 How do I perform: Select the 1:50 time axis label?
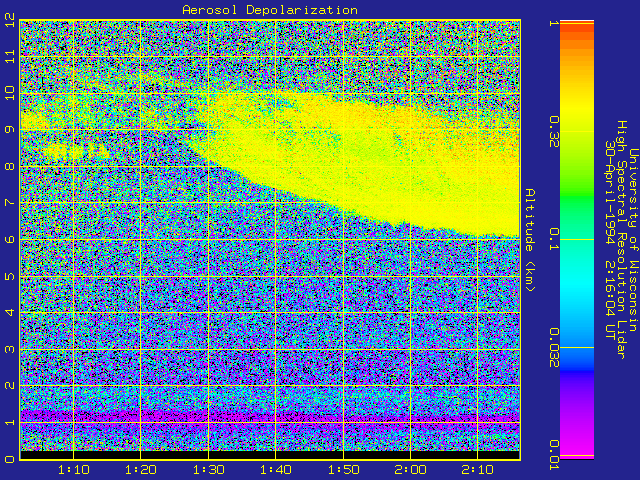click(343, 470)
